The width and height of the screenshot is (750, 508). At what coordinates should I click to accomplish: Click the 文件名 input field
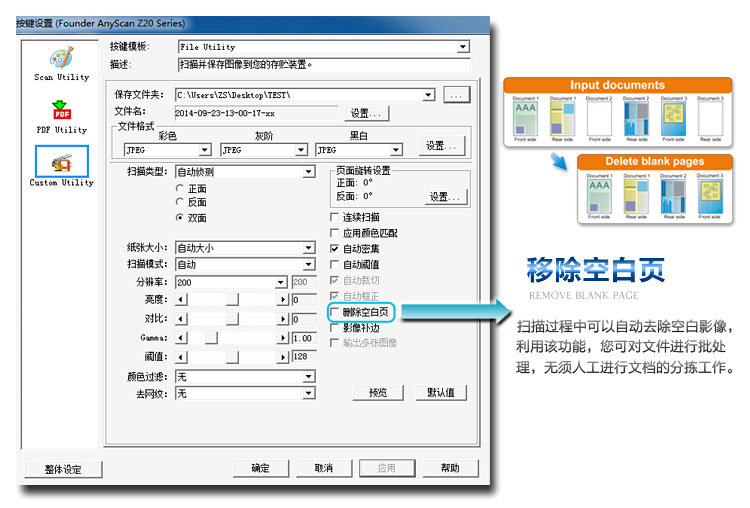[255, 113]
